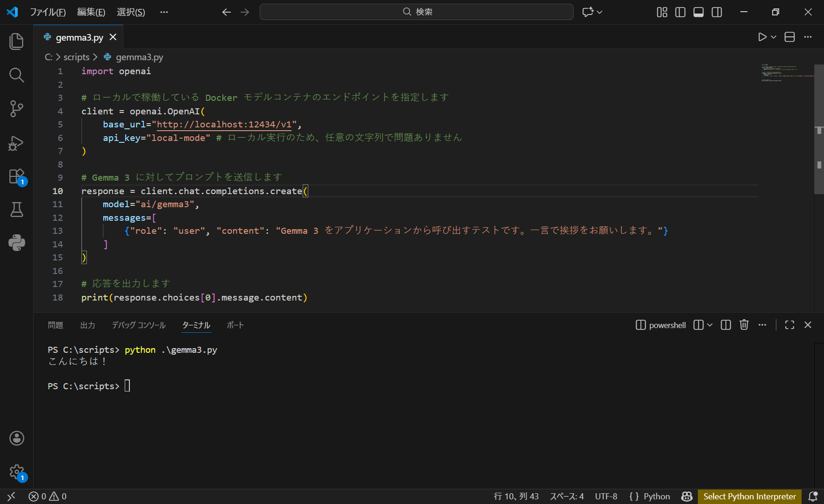Open the new terminal launch profile dropdown
The width and height of the screenshot is (824, 504).
point(710,325)
